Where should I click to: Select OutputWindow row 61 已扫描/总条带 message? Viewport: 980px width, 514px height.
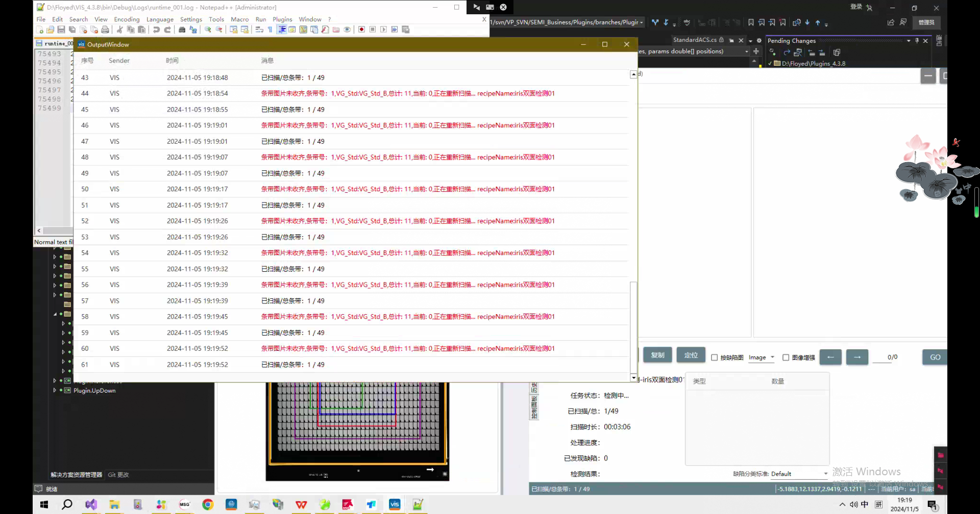[x=292, y=365]
